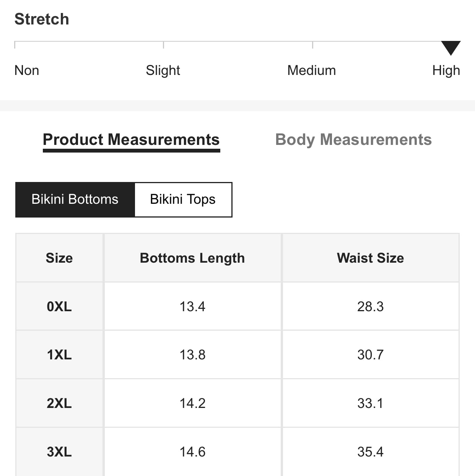475x476 pixels.
Task: Click the black stretch indicator triangle
Action: 451,47
